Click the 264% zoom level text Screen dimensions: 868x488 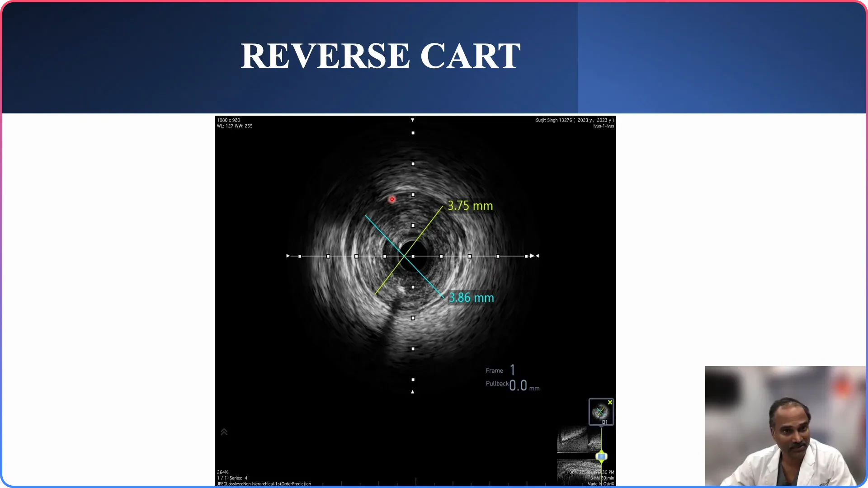point(222,472)
